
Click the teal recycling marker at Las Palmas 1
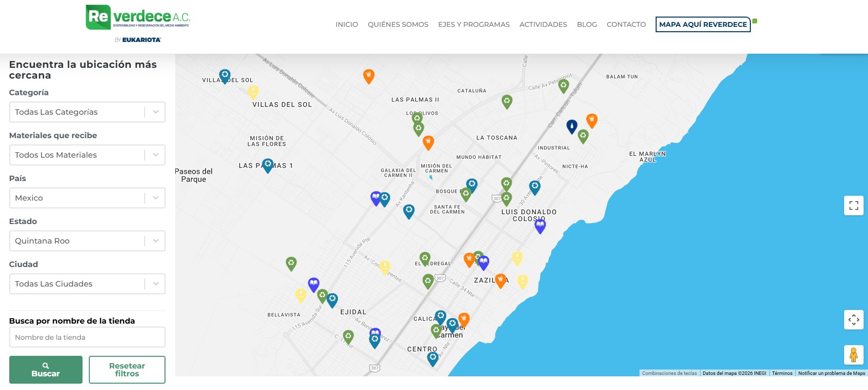[268, 165]
